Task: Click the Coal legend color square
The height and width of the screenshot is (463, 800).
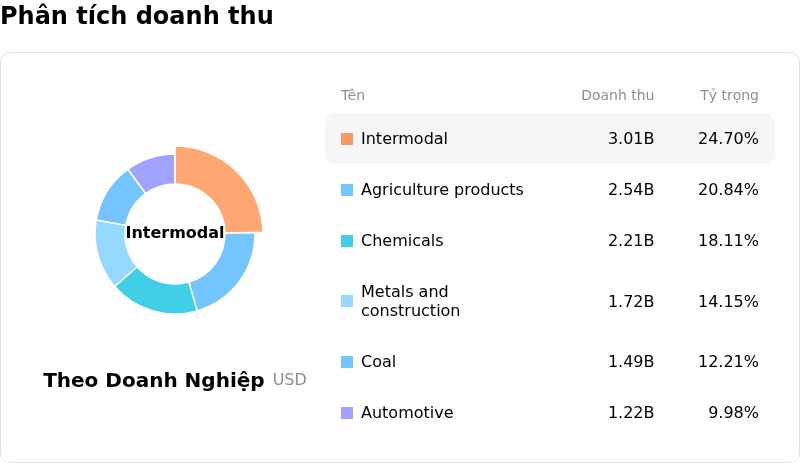Action: (347, 362)
